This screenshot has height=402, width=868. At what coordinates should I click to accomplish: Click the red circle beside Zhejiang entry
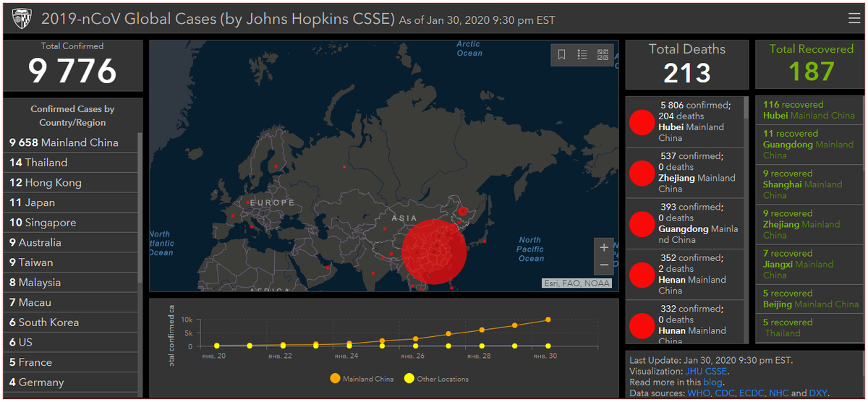642,173
